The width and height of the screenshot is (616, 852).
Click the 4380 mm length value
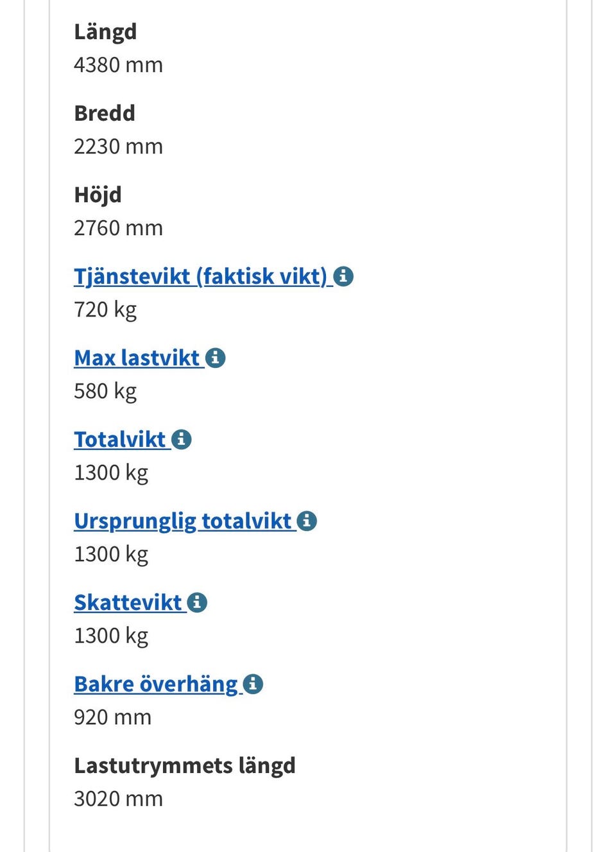(118, 65)
